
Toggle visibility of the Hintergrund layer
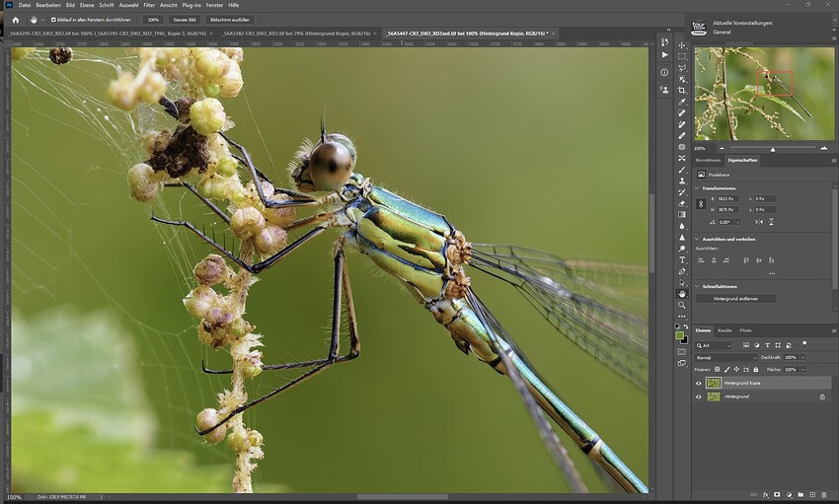(x=698, y=397)
